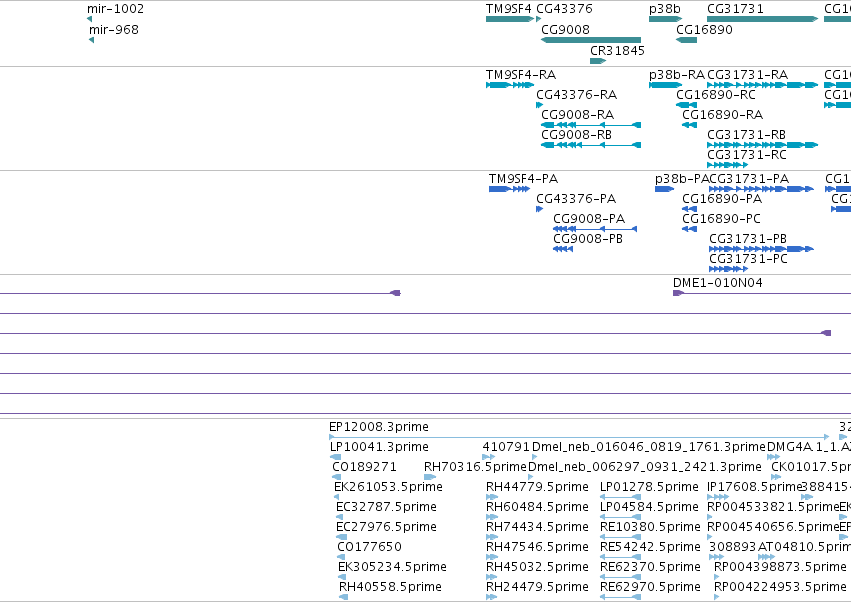The image size is (851, 602).
Task: Click the blue CDS glyph under CG9008-PB
Action: pos(563,249)
